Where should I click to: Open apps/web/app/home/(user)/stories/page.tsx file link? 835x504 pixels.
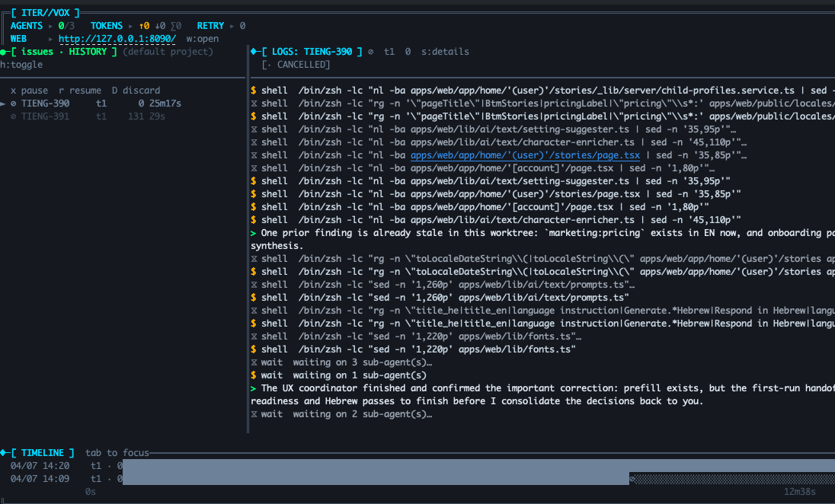[525, 155]
